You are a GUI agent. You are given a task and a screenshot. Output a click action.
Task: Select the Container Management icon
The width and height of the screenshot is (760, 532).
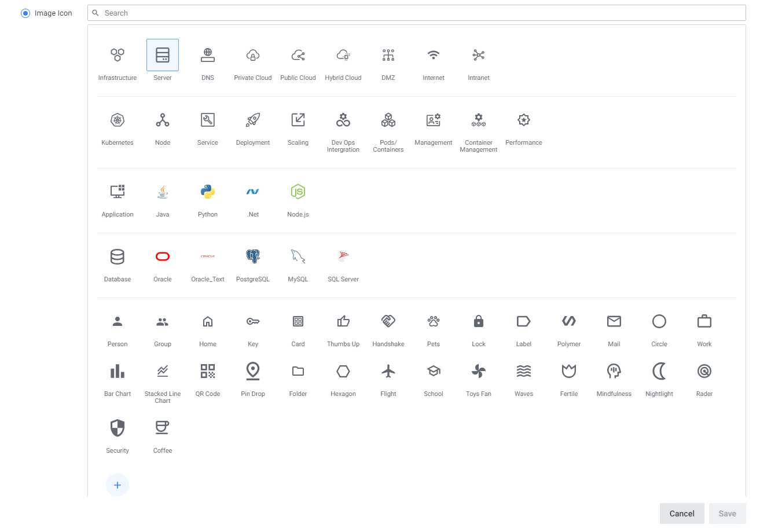479,120
